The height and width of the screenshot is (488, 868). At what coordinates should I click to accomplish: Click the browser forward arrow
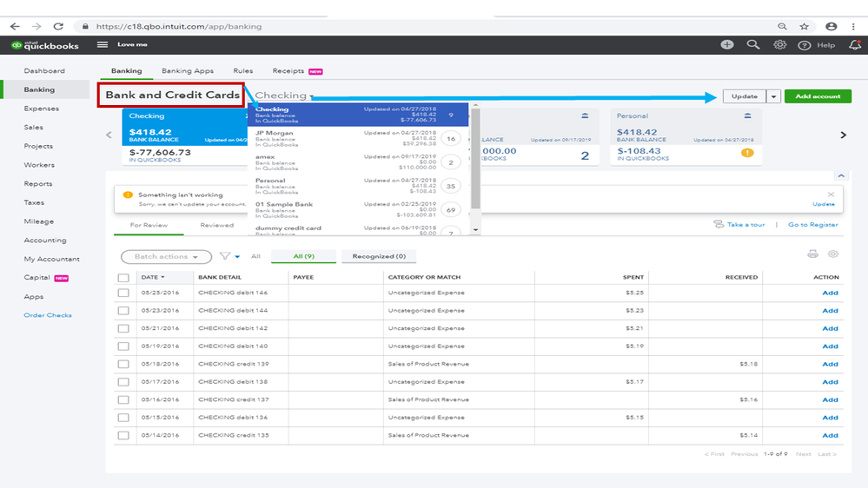click(36, 27)
